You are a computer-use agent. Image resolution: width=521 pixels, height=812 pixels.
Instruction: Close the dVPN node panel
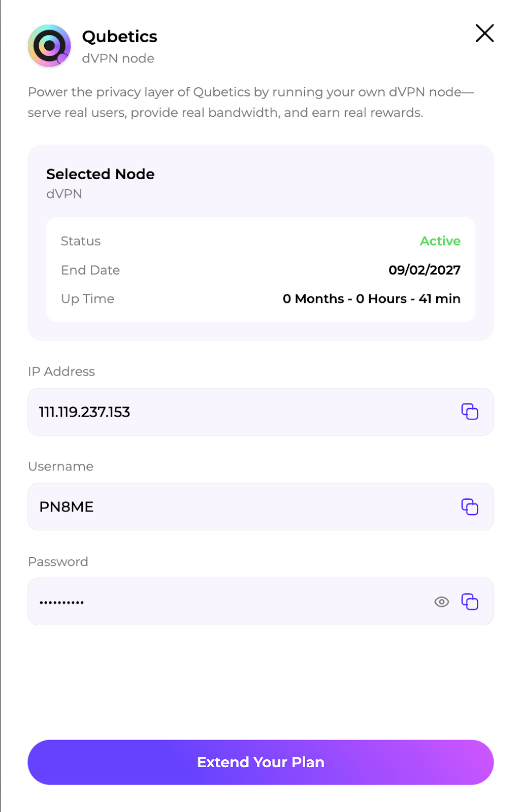point(484,33)
